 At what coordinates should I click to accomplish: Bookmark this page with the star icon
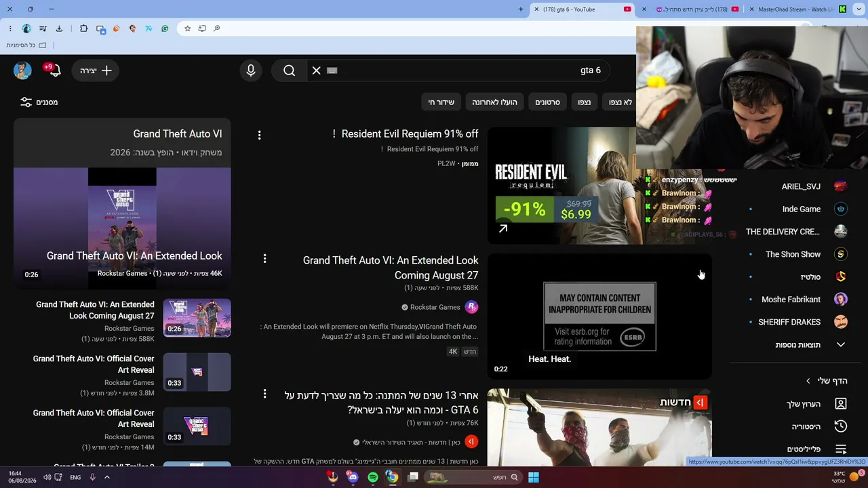pos(188,28)
